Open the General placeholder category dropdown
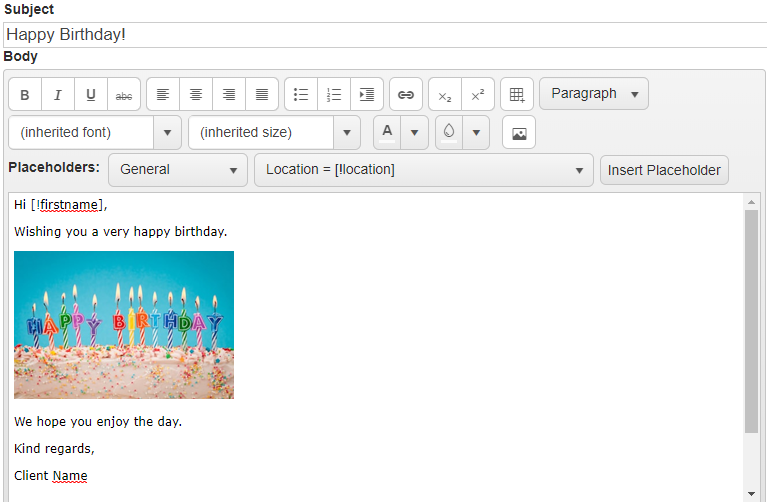 (178, 170)
